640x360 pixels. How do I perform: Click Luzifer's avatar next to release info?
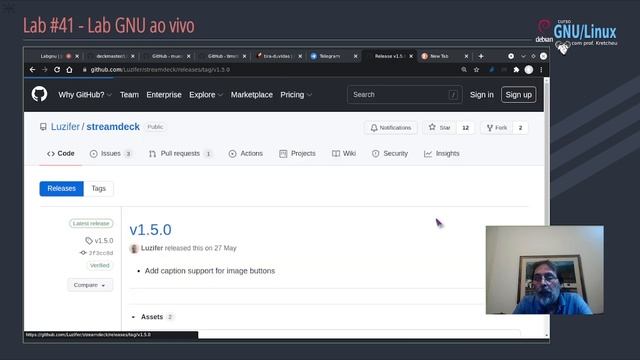click(134, 248)
